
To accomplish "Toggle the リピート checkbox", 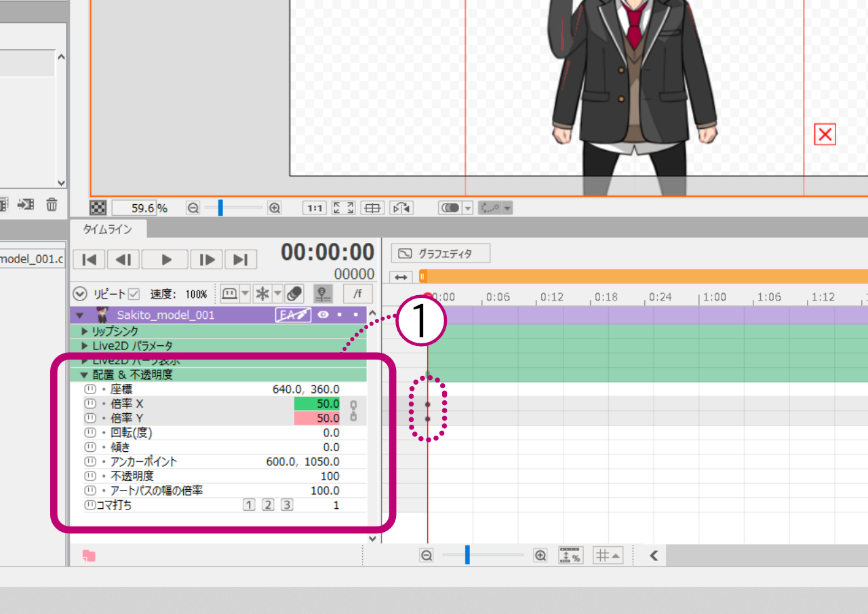I will (x=134, y=294).
